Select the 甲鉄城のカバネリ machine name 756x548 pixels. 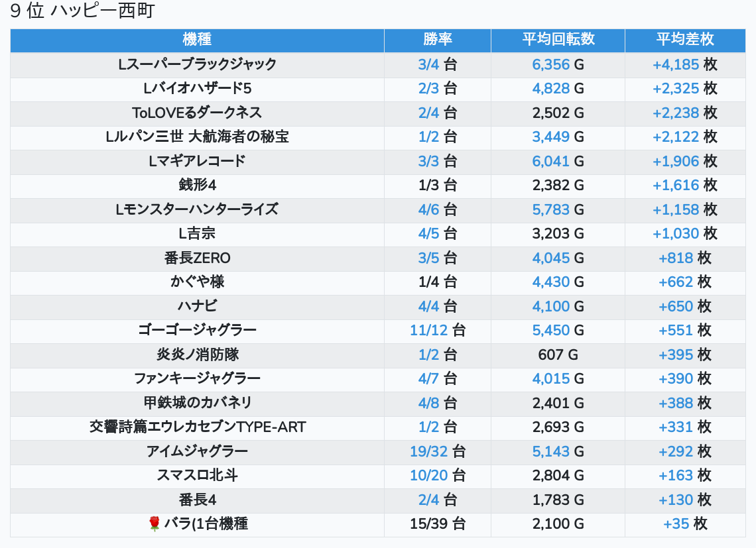tap(197, 404)
